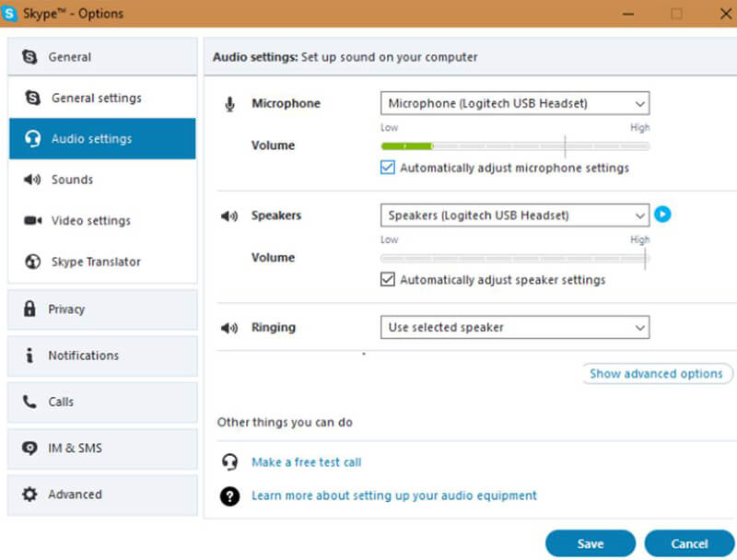Open the General section tab
737x560 pixels.
click(x=102, y=56)
